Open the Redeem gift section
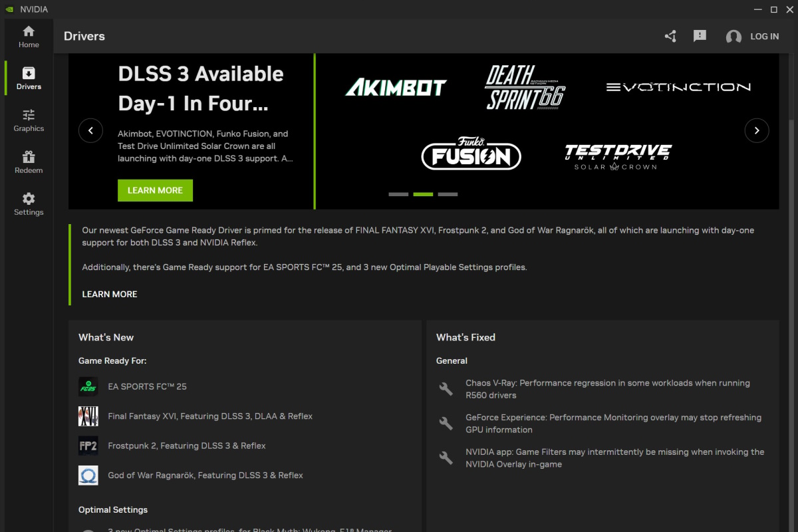Screen dimensions: 798x532 [x=29, y=162]
